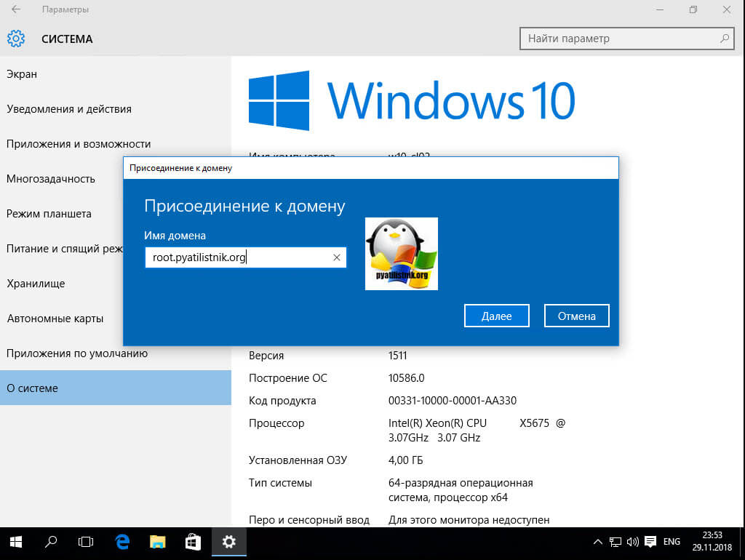
Task: Click the Имя домена text field
Action: point(236,257)
